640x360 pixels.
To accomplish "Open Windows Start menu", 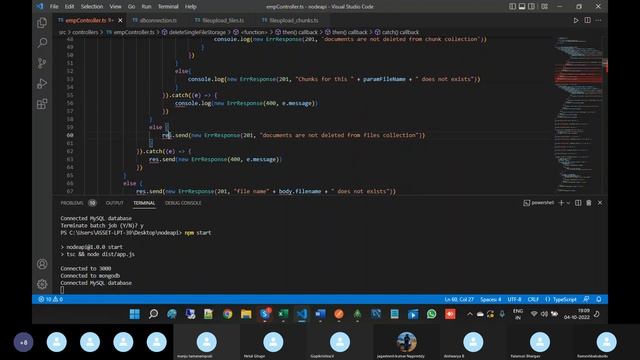I will (x=134, y=314).
